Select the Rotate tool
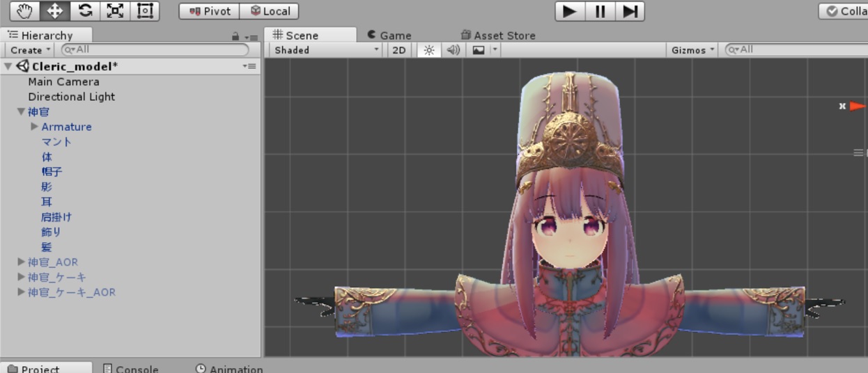 [85, 11]
